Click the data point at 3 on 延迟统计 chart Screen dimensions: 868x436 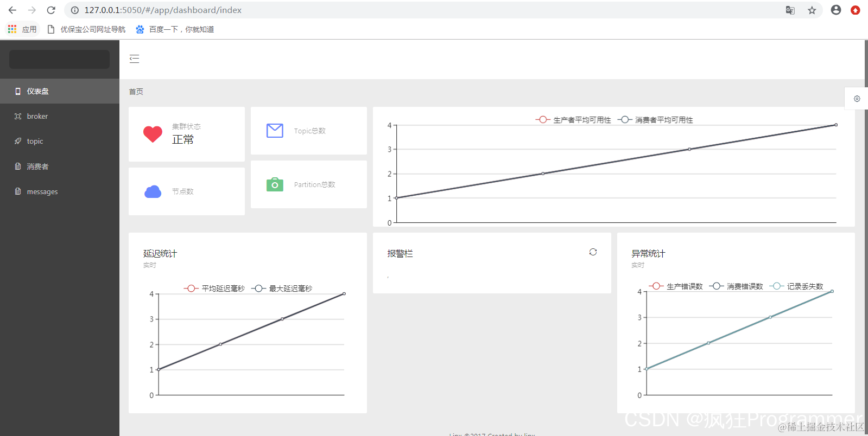click(x=282, y=319)
